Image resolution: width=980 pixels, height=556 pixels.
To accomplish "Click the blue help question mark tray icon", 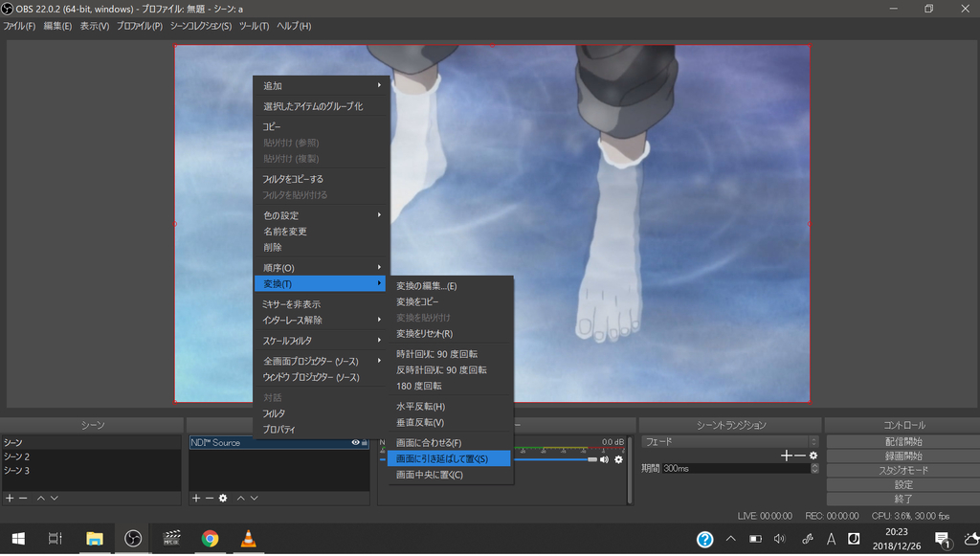I will tap(705, 539).
